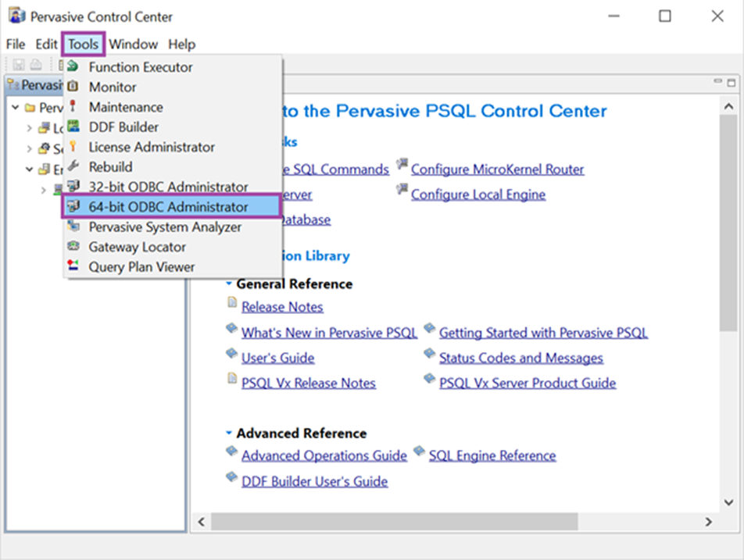Click the DDF Builder User's Guide icon
744x560 pixels.
click(231, 476)
